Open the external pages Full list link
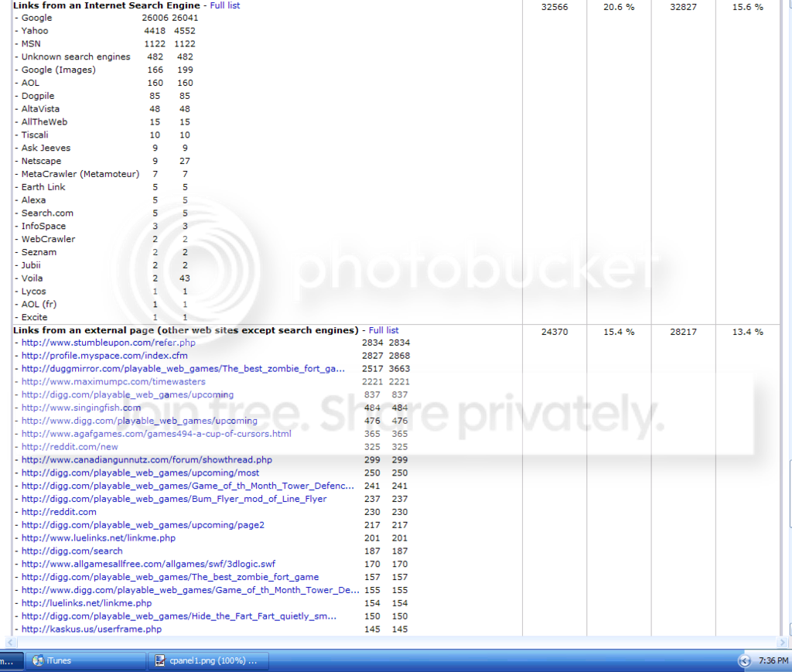Image resolution: width=792 pixels, height=672 pixels. pyautogui.click(x=384, y=330)
